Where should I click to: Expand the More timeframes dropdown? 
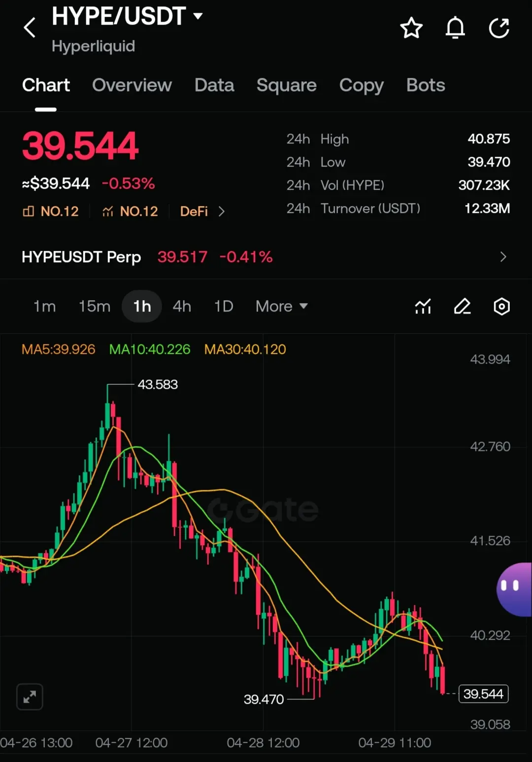282,307
